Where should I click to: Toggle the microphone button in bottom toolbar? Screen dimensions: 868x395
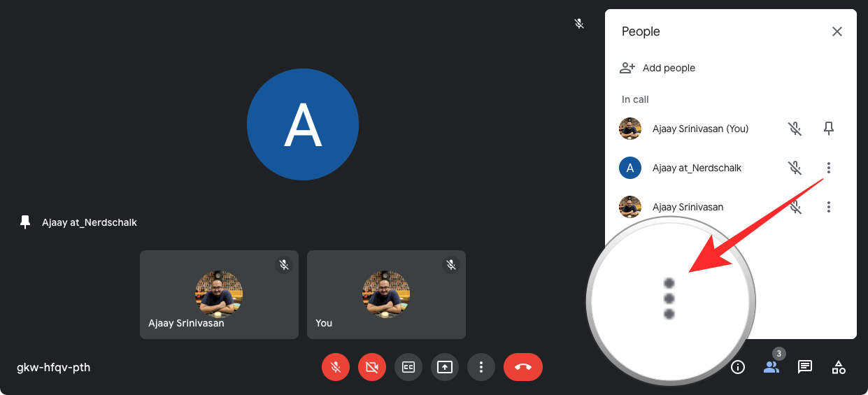pyautogui.click(x=336, y=367)
